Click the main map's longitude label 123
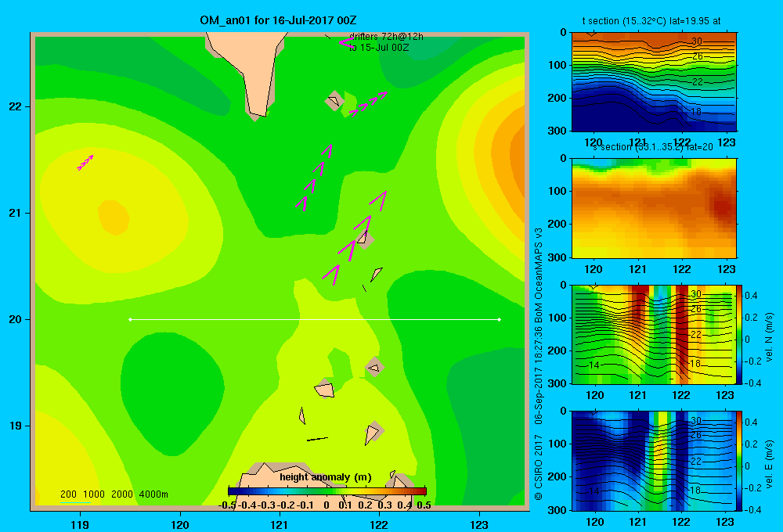Screen dimensions: 783x532 pos(479,524)
